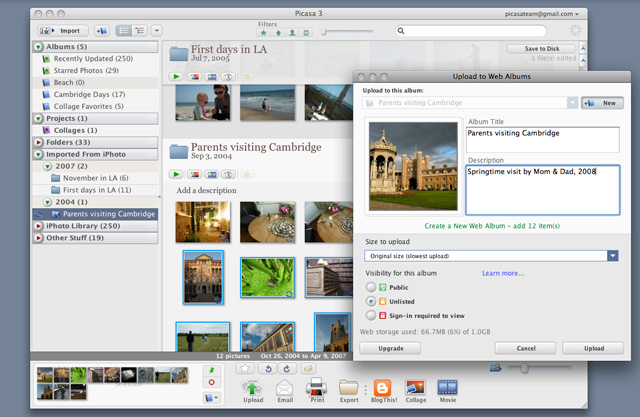Select the green plant photo thumbnail
This screenshot has height=417, width=640.
coord(267,277)
